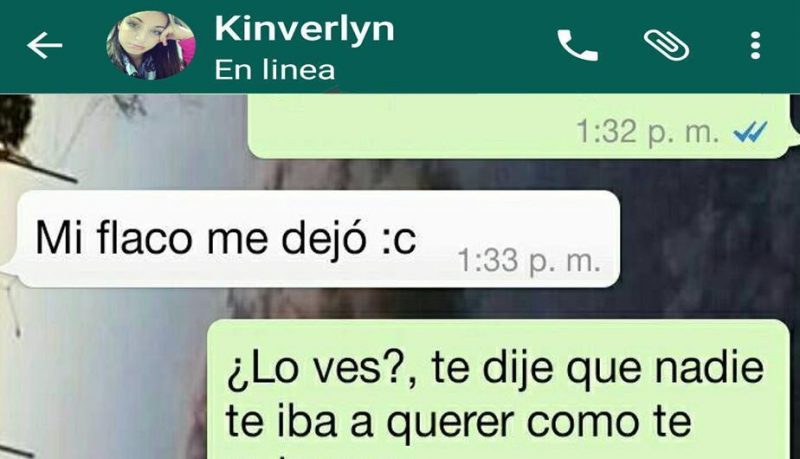Go back using the arrow icon
Image resolution: width=800 pixels, height=459 pixels.
tap(44, 46)
